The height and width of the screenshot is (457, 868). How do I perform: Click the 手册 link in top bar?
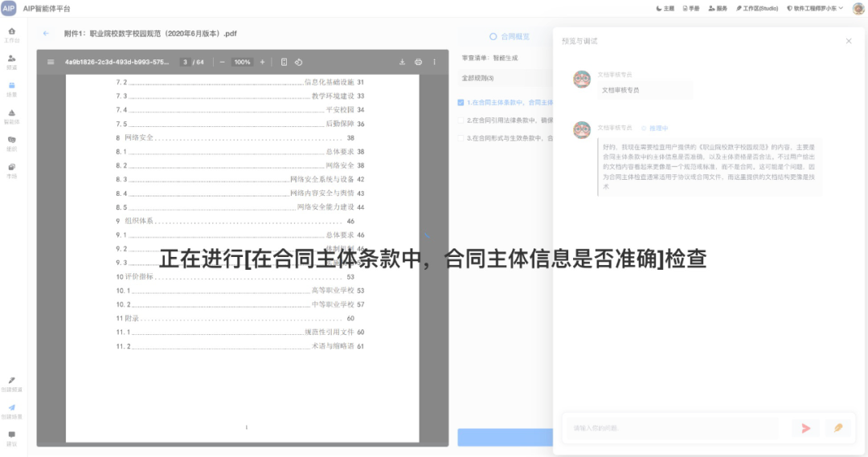[x=690, y=8]
